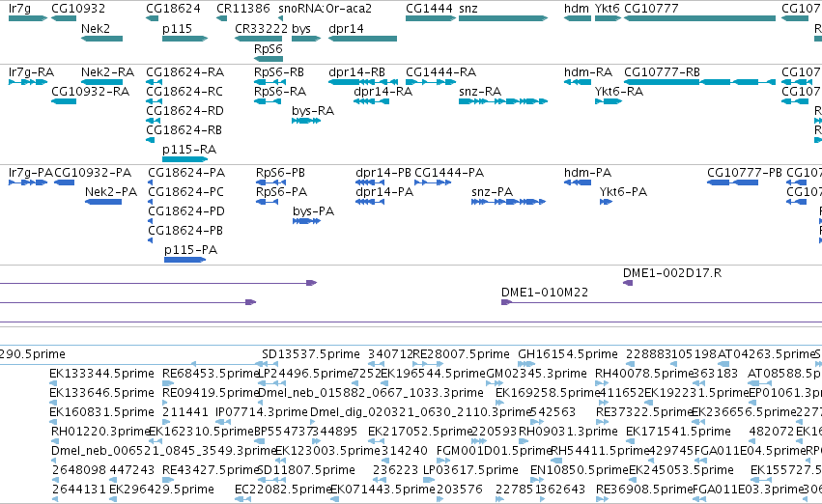Open the dpr14 gene feature
822x504 pixels.
click(x=363, y=39)
